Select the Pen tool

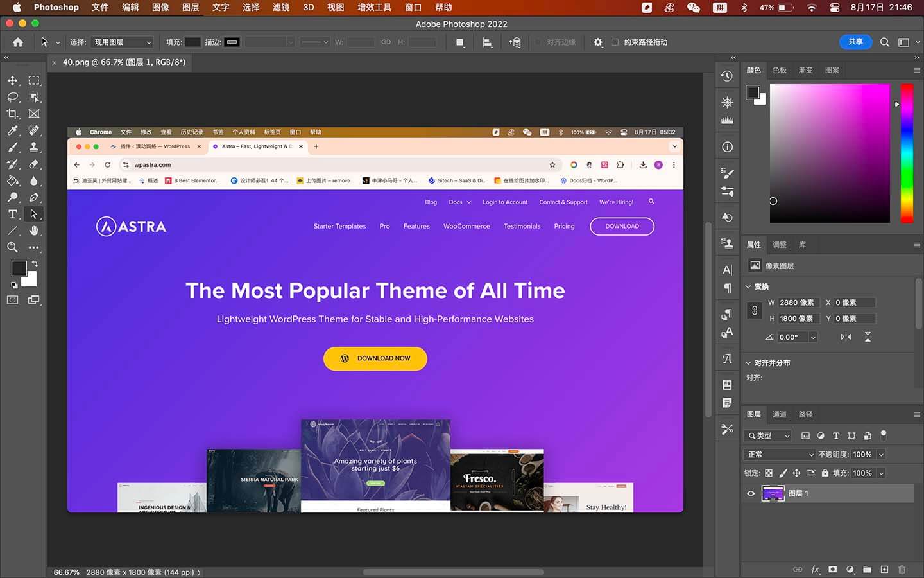[x=34, y=197]
